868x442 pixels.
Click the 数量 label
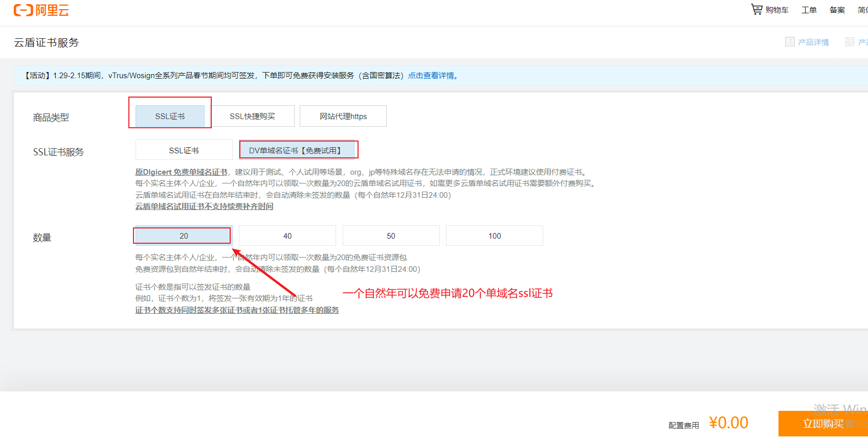[42, 238]
